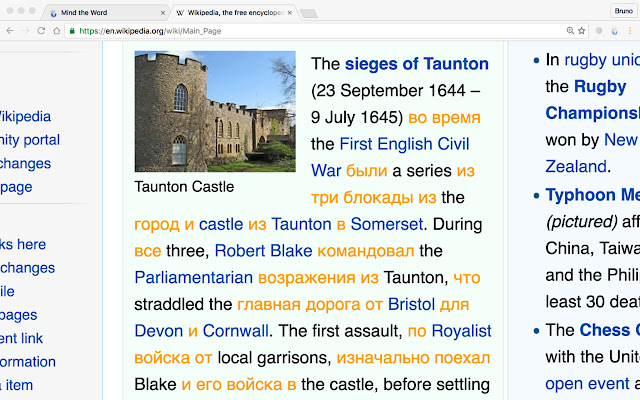Open the Chess news link

click(x=610, y=330)
